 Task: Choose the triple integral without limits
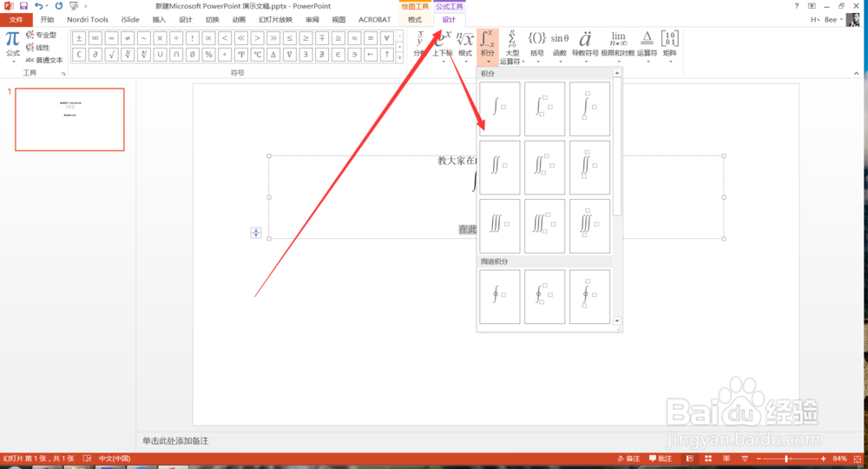(500, 226)
